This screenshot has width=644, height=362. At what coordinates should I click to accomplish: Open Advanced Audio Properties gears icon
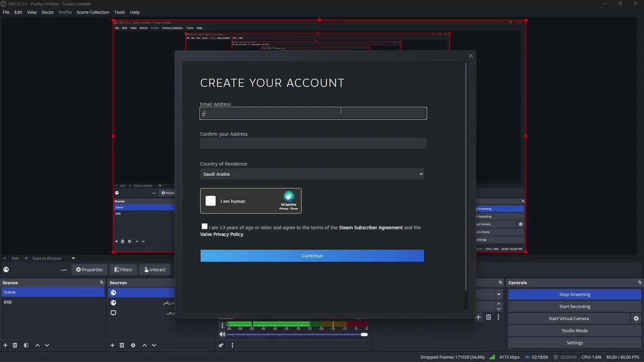tap(221, 345)
